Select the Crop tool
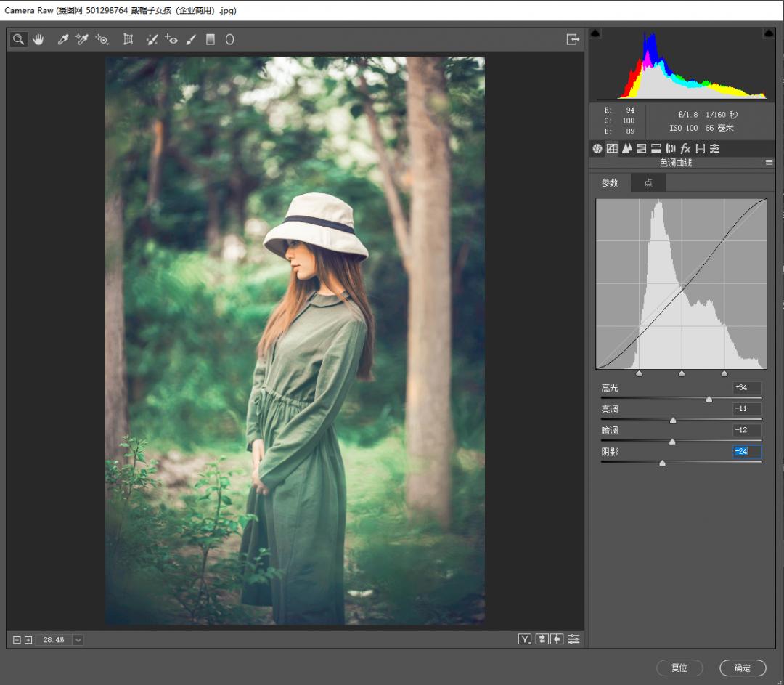This screenshot has height=685, width=784. click(128, 40)
